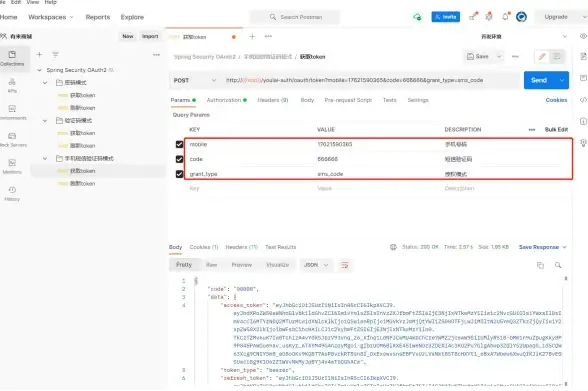The width and height of the screenshot is (588, 391).
Task: Open the three-dot menu above the collections tree
Action: tap(156, 55)
